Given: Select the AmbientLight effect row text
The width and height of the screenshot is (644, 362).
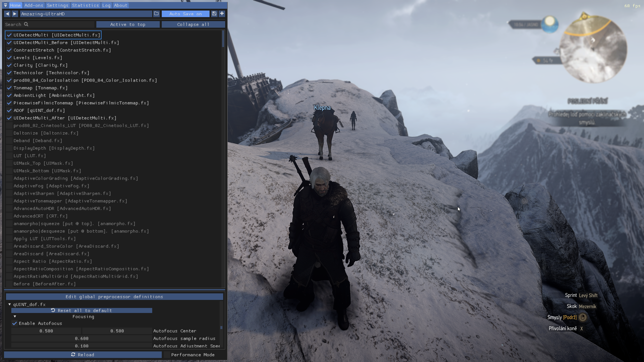Looking at the screenshot, I should [54, 95].
